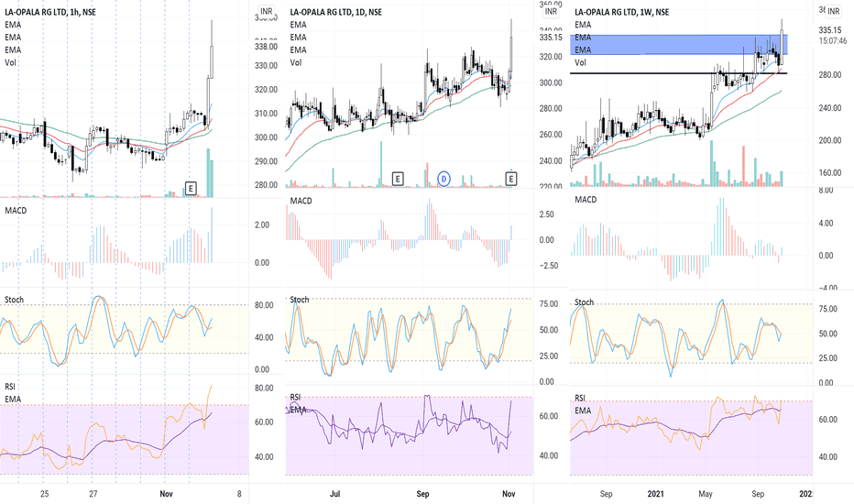Select third EMA legend above Vol in 1h chart
The width and height of the screenshot is (854, 504).
13,49
